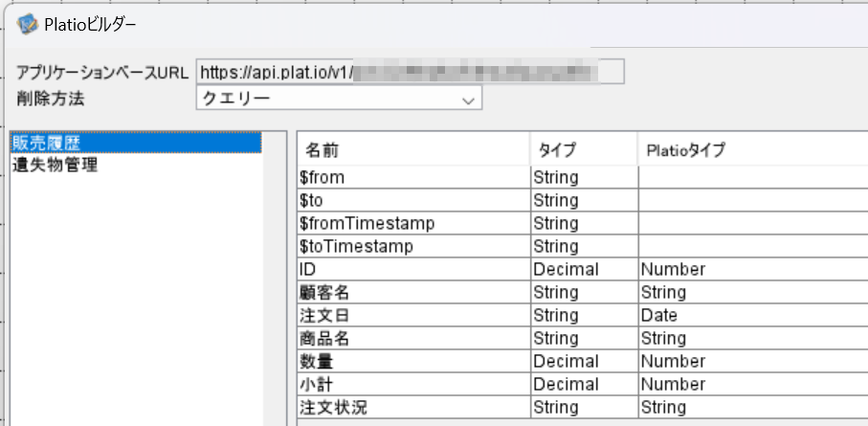Click the 名前 column header

click(413, 149)
